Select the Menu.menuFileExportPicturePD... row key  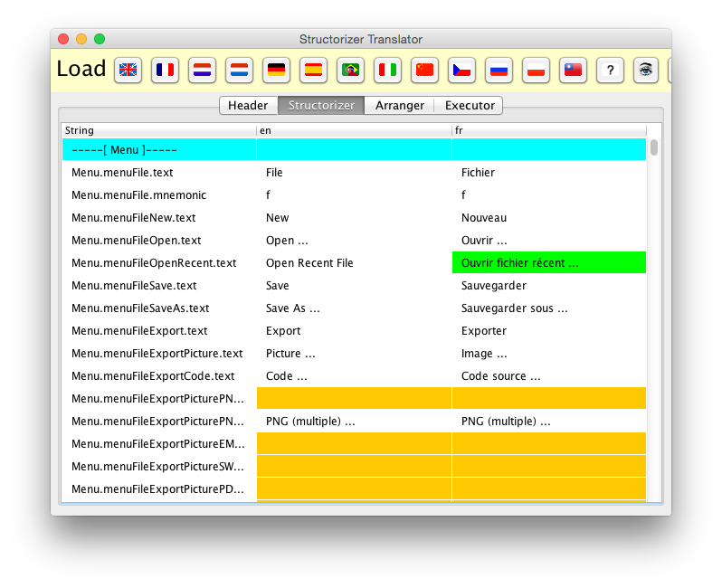point(158,489)
